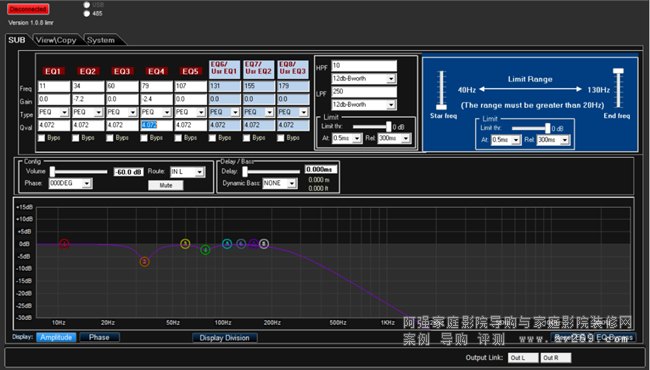Open the Phase 000DEG dropdown
Viewport: 650px width, 370px height.
pyautogui.click(x=70, y=183)
